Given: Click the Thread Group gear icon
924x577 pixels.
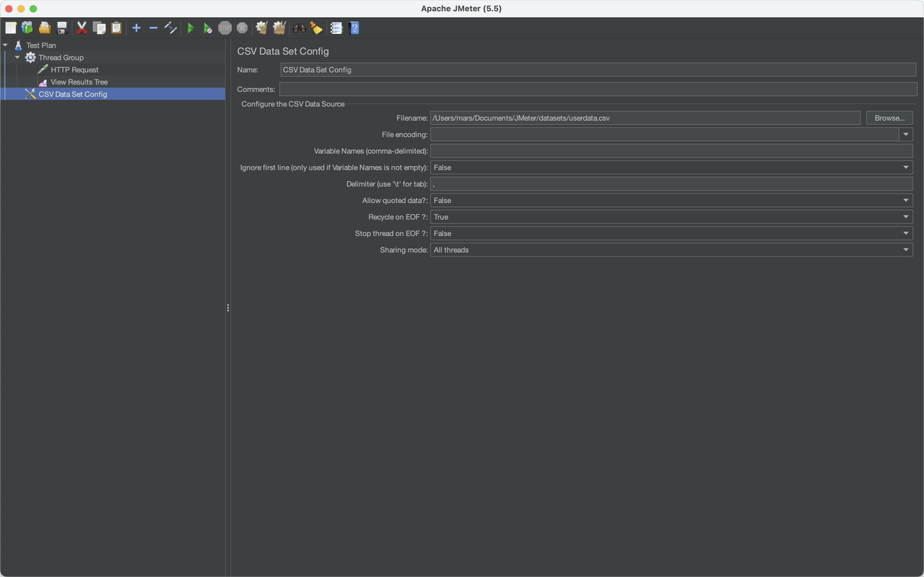Looking at the screenshot, I should click(x=30, y=57).
